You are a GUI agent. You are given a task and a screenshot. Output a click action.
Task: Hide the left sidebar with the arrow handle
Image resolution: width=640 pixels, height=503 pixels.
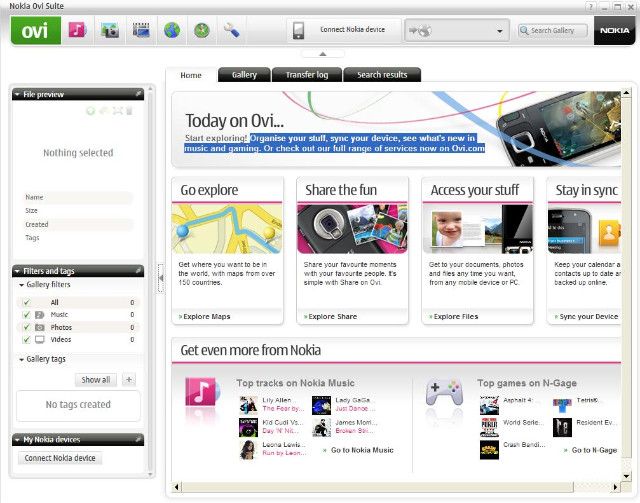pos(161,278)
